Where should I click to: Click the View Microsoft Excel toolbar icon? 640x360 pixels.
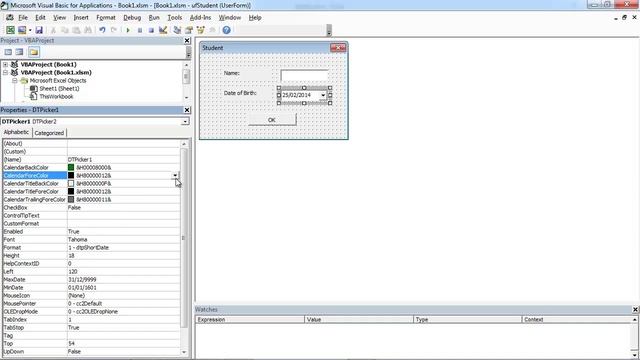coord(10,30)
